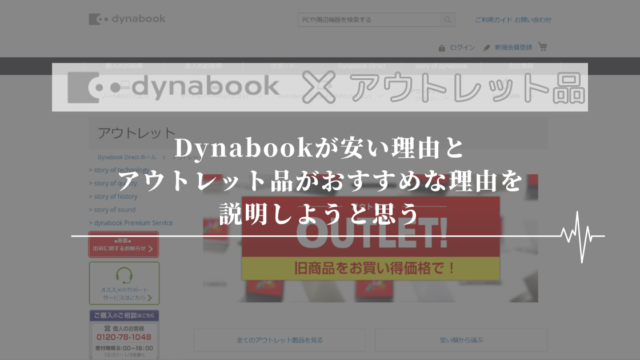Viewport: 640px width, 360px height.
Task: Click the オススメのサポートサービスはこちら box
Action: click(124, 283)
